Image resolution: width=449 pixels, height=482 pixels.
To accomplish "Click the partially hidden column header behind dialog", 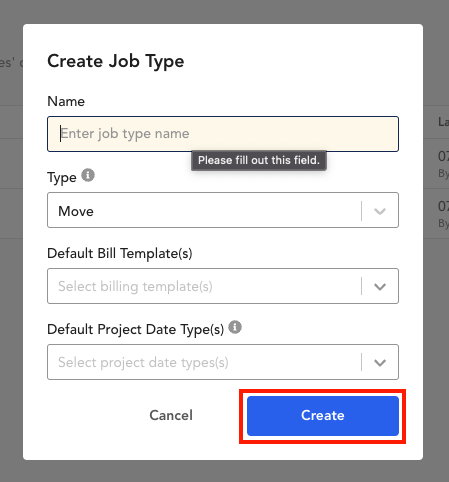I will pyautogui.click(x=444, y=122).
